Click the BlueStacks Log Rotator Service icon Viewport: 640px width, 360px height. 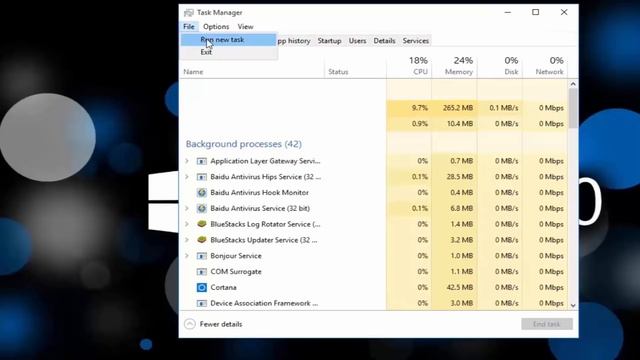pyautogui.click(x=202, y=224)
